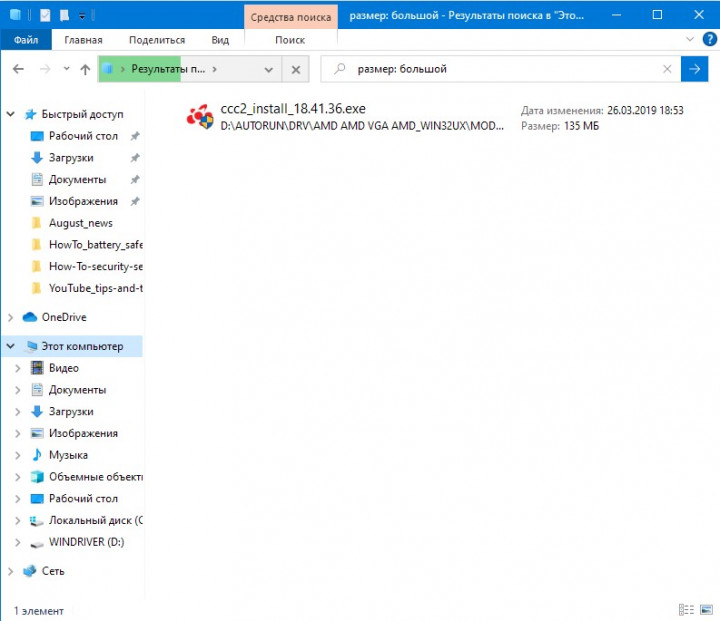Click the search box with размер: большой
Screen dimensions: 720x621
coord(501,69)
